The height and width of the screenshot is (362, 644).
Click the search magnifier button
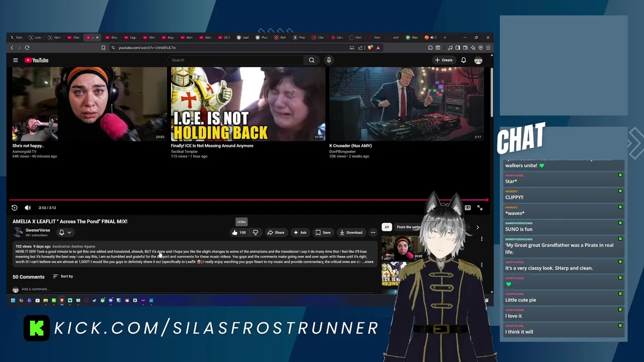click(x=311, y=60)
